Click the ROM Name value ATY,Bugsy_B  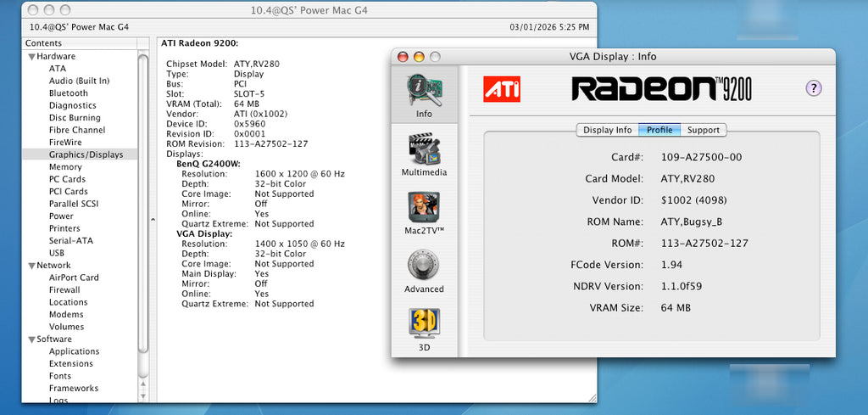[x=692, y=222]
